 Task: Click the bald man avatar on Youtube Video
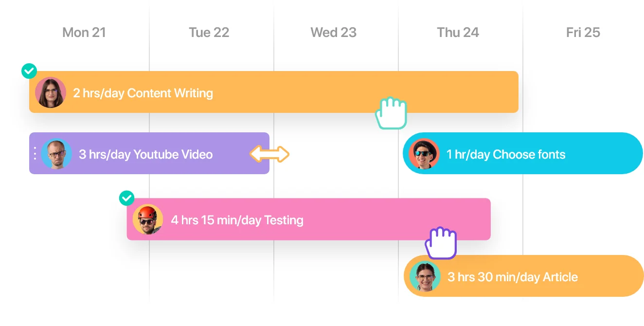56,154
